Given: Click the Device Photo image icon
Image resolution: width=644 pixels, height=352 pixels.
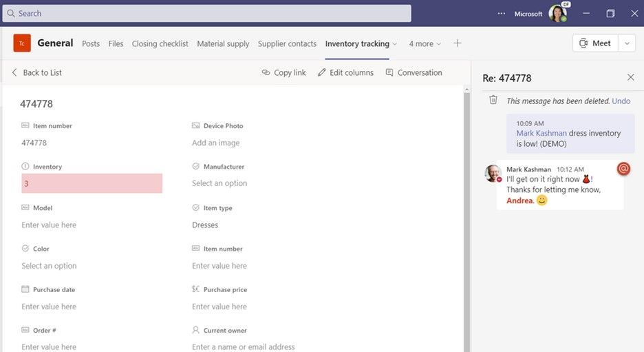Looking at the screenshot, I should (x=195, y=125).
